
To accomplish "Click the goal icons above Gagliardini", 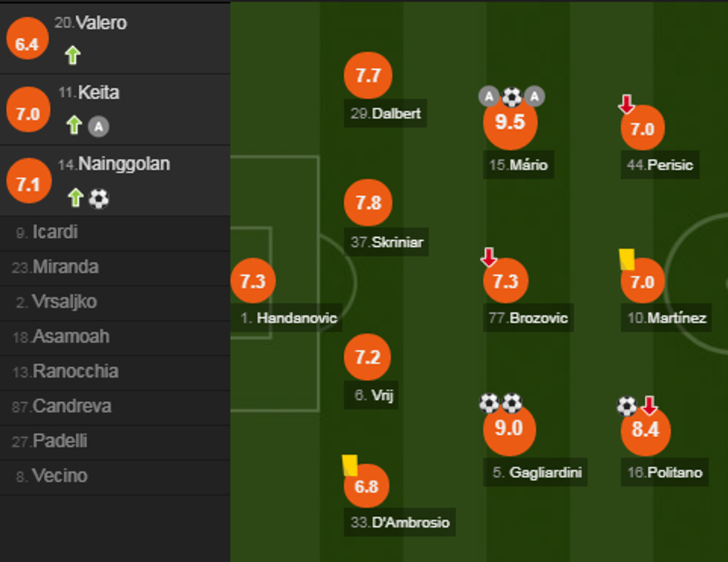I will [x=500, y=403].
